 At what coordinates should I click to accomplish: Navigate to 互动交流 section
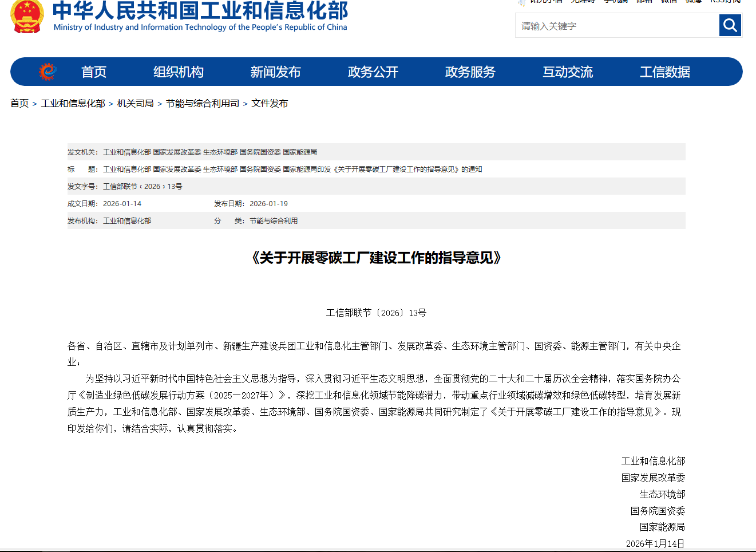[x=567, y=72]
